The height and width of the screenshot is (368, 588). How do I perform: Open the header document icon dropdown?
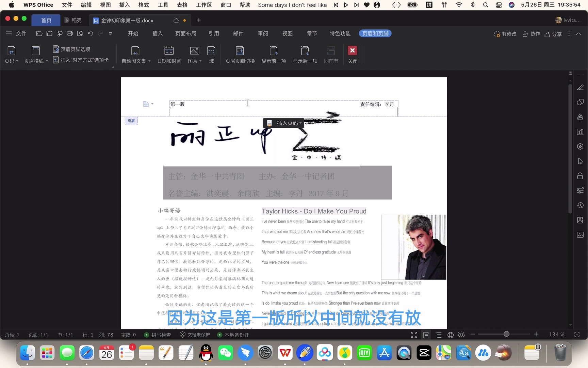pyautogui.click(x=148, y=104)
